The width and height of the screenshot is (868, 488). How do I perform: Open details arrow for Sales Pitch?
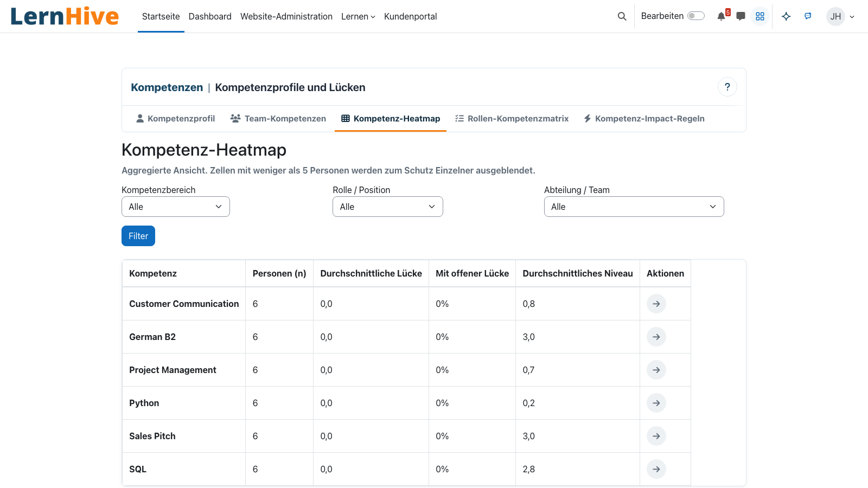click(x=656, y=436)
